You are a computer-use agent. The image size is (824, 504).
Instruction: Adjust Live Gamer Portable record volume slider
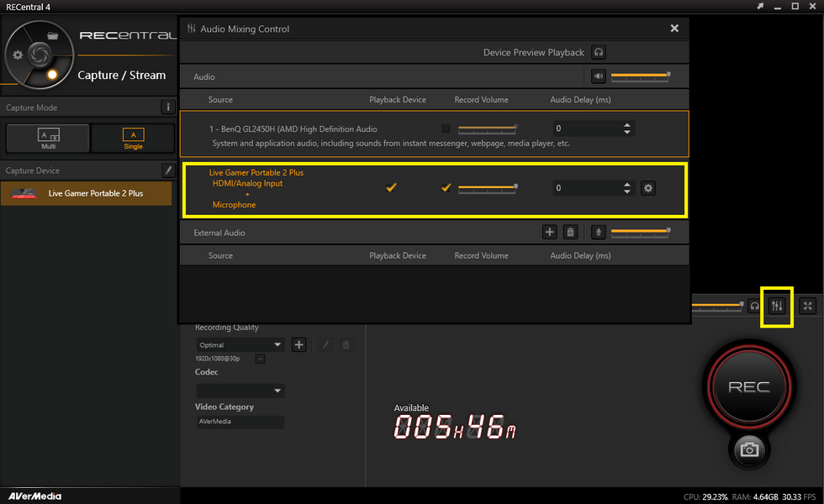pyautogui.click(x=488, y=187)
